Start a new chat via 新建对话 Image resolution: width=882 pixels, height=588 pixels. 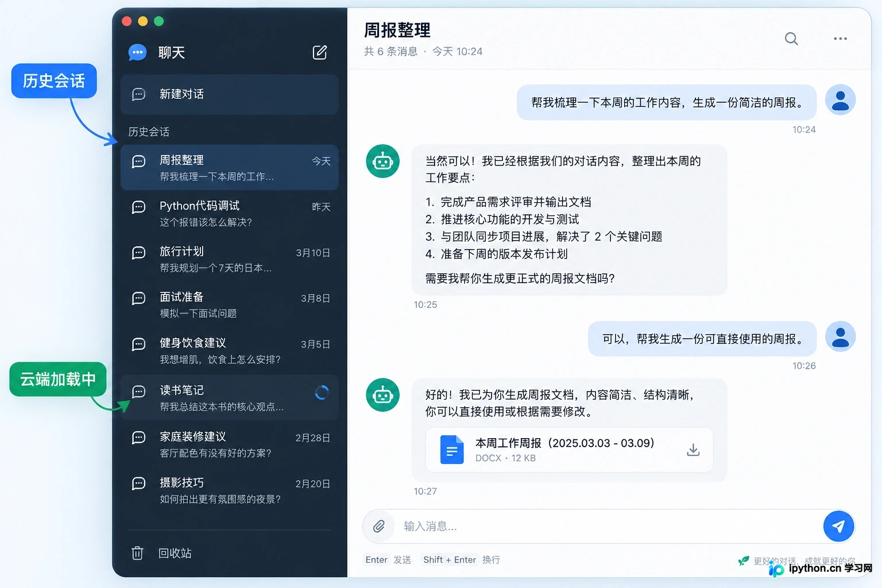(x=230, y=94)
